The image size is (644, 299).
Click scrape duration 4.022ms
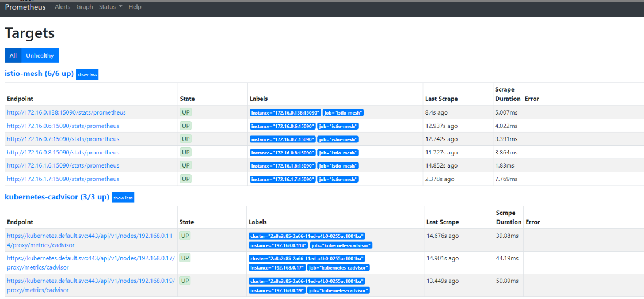(506, 126)
